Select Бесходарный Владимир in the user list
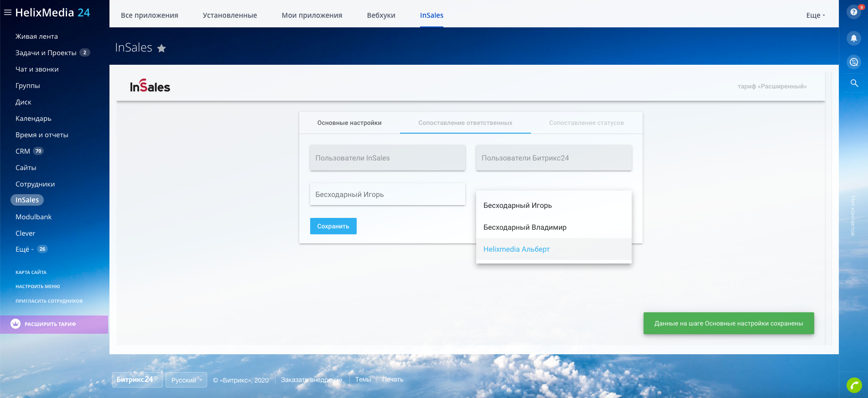Screen dimensions: 868x398 pos(525,227)
